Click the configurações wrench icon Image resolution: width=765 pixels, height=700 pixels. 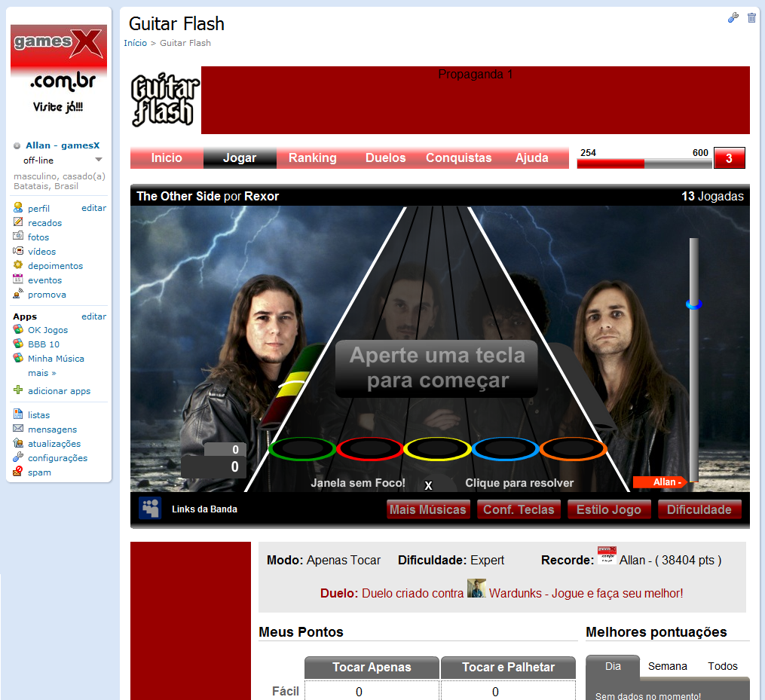[x=18, y=457]
